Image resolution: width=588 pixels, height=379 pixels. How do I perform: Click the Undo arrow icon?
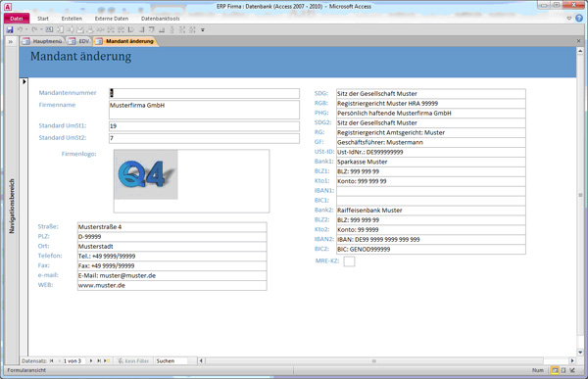click(x=20, y=29)
